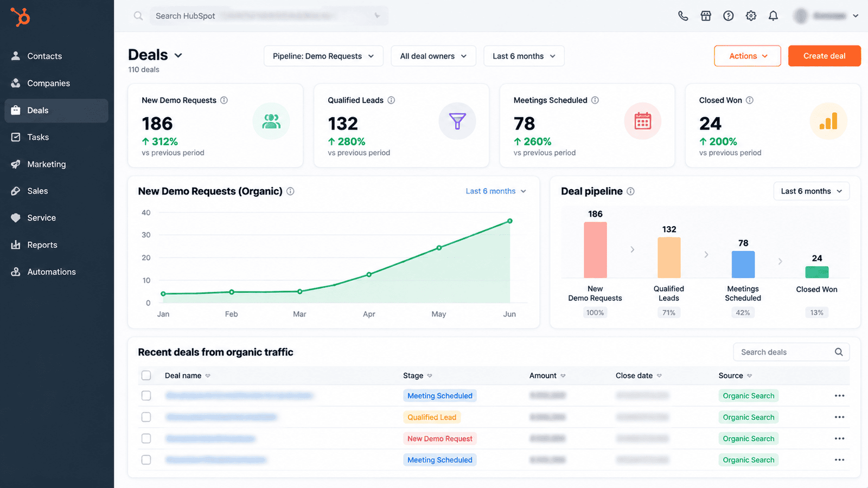Tick the checkbox for the New Demo Request deal row
Viewport: 868px width, 488px height.
coord(146,438)
